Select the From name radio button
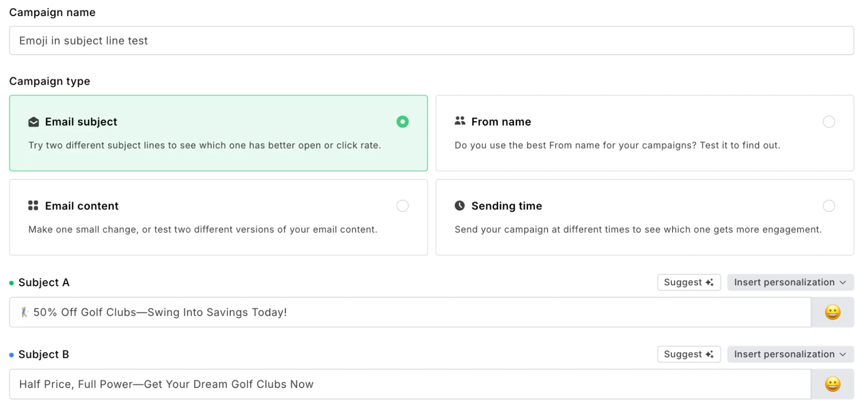868x414 pixels. (828, 122)
